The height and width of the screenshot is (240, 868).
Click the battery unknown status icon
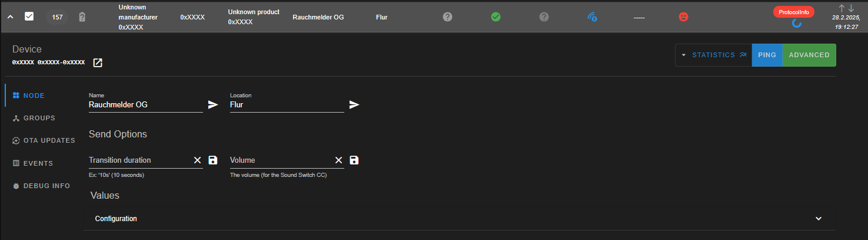coord(82,17)
